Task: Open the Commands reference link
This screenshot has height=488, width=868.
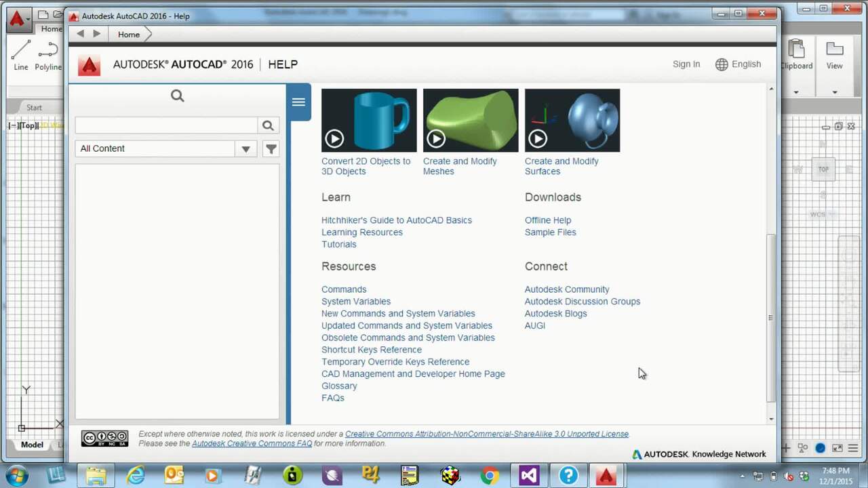Action: tap(344, 289)
